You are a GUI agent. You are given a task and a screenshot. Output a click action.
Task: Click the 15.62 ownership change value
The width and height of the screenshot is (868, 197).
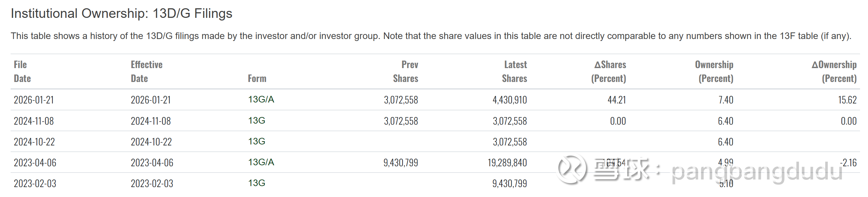click(847, 100)
